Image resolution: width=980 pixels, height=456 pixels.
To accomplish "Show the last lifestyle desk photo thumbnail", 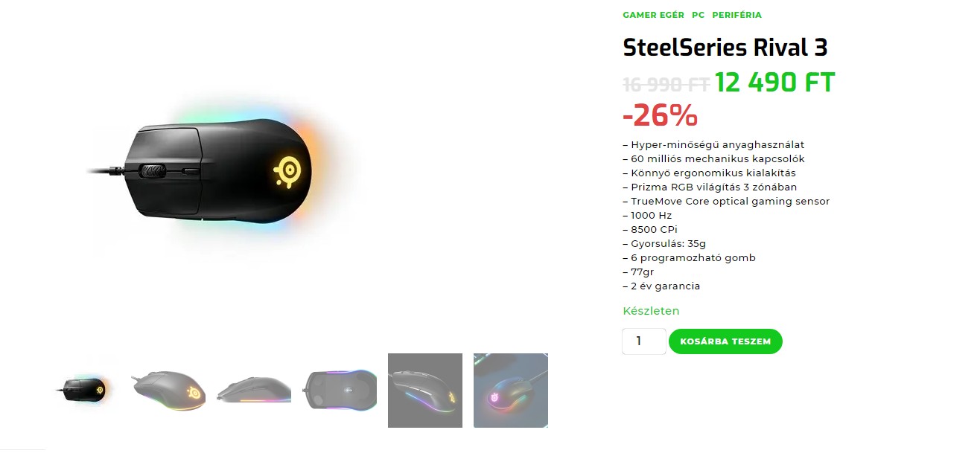I will pos(511,391).
